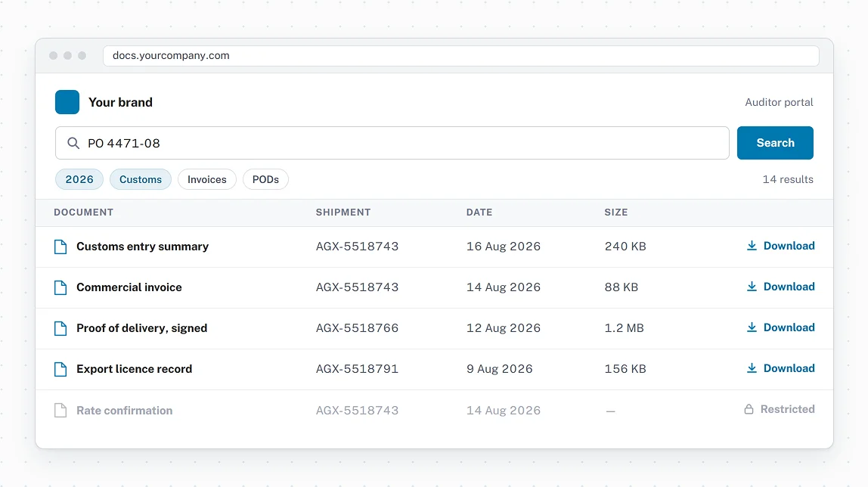Click 14 Aug 2026 in Rate confirmation row

coord(504,411)
